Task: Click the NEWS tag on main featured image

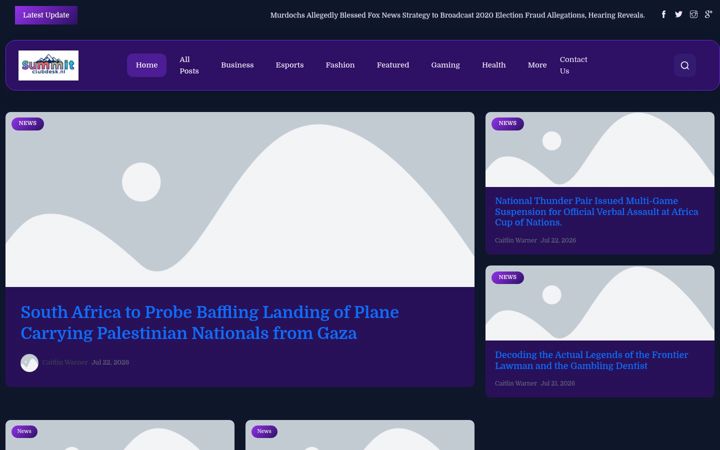Action: (28, 124)
